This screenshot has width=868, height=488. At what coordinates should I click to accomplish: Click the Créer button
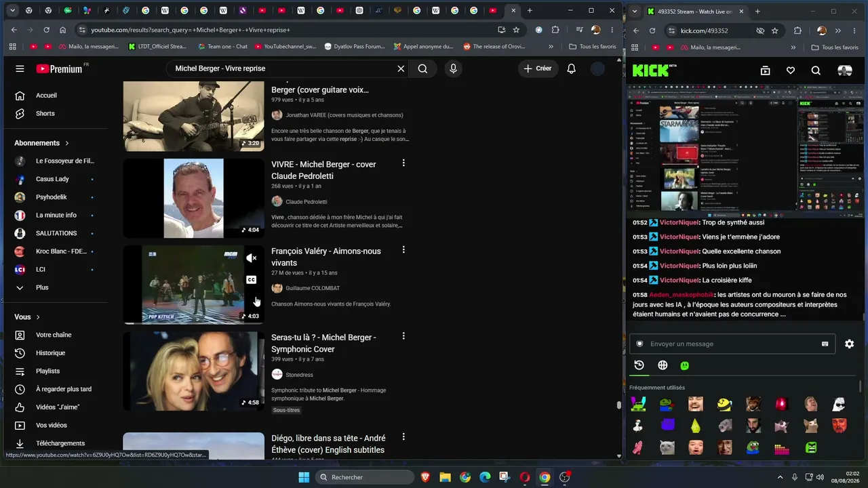pyautogui.click(x=537, y=68)
